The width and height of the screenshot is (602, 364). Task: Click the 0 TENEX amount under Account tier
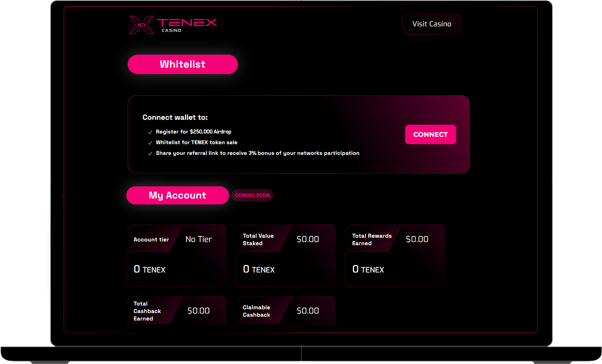click(x=150, y=269)
